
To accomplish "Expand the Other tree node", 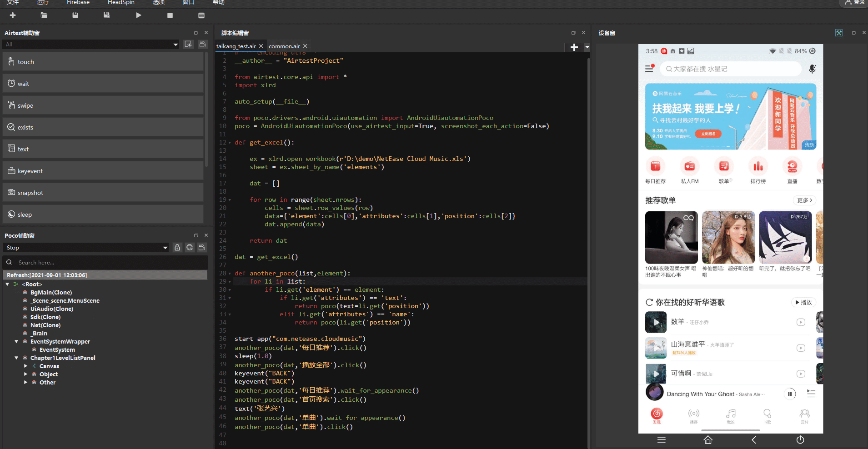I will (x=25, y=382).
